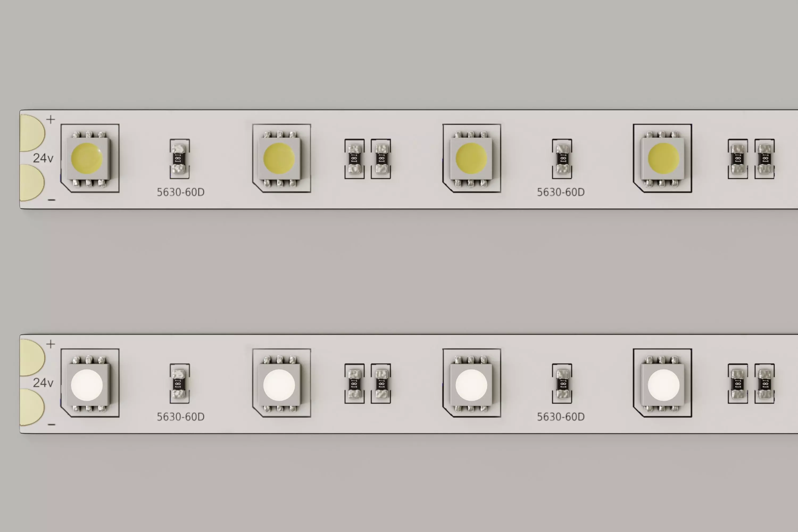Click the first 5630-60D label on top strip
The height and width of the screenshot is (532, 798).
point(181,192)
